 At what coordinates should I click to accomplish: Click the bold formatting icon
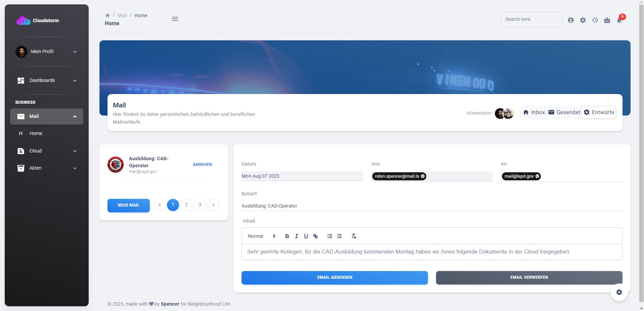point(287,236)
